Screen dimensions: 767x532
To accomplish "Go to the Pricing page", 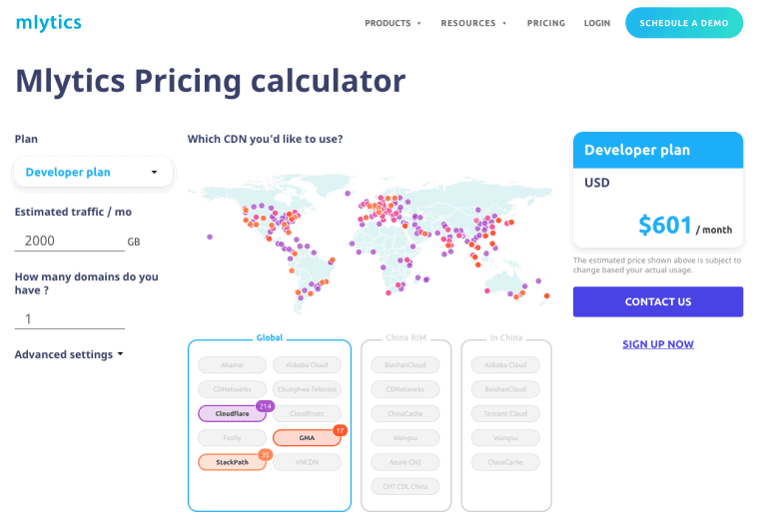I will [x=546, y=23].
